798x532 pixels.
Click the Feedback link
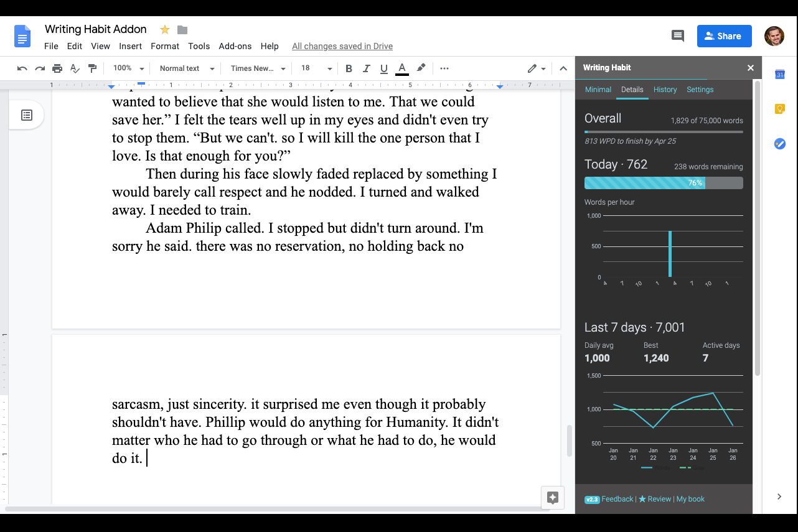[617, 499]
